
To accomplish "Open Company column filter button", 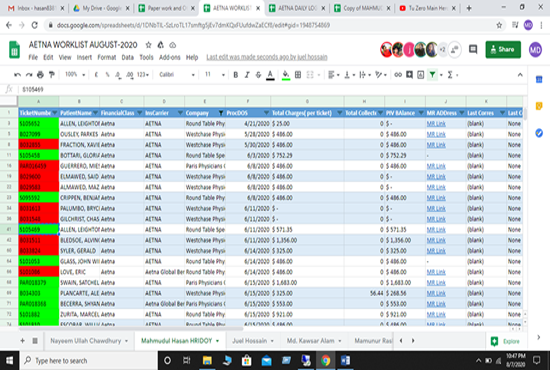I will (x=221, y=113).
